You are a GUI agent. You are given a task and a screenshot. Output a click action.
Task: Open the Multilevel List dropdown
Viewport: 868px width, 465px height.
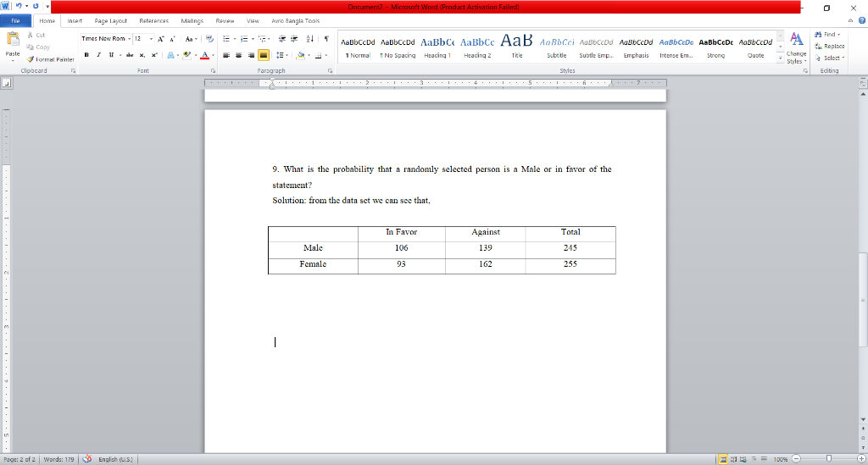click(x=269, y=39)
